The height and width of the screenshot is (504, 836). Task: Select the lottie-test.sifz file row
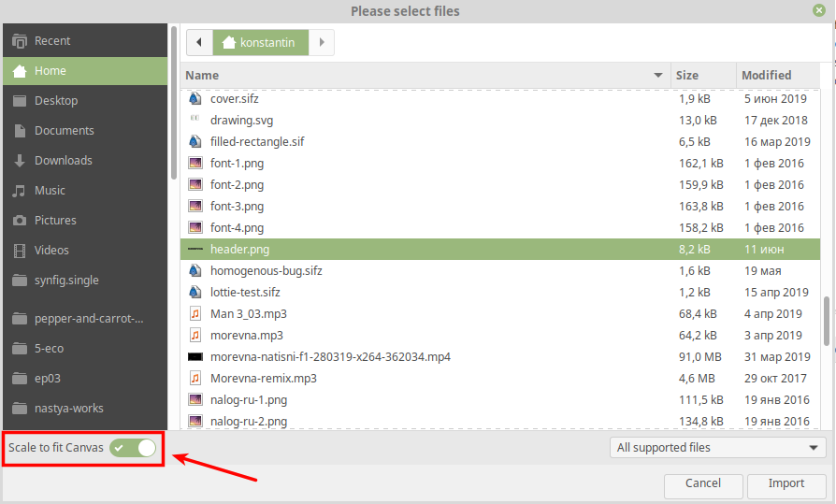(x=245, y=293)
